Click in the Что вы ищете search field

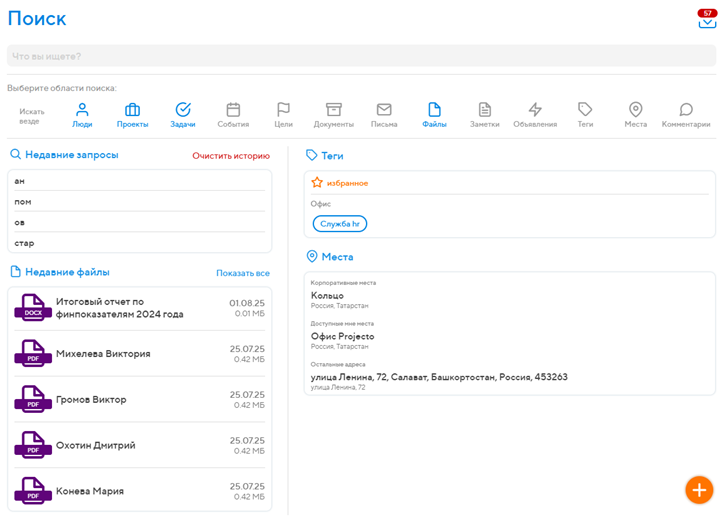(358, 56)
